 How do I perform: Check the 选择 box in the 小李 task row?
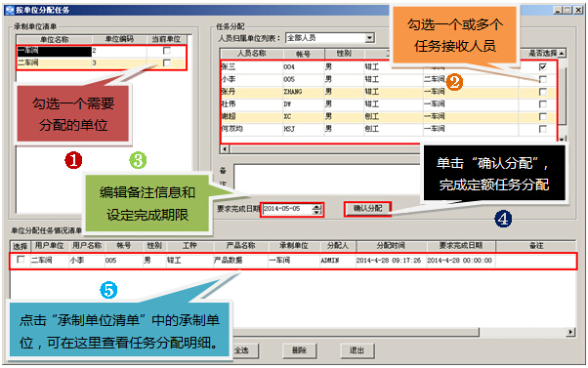tap(21, 260)
